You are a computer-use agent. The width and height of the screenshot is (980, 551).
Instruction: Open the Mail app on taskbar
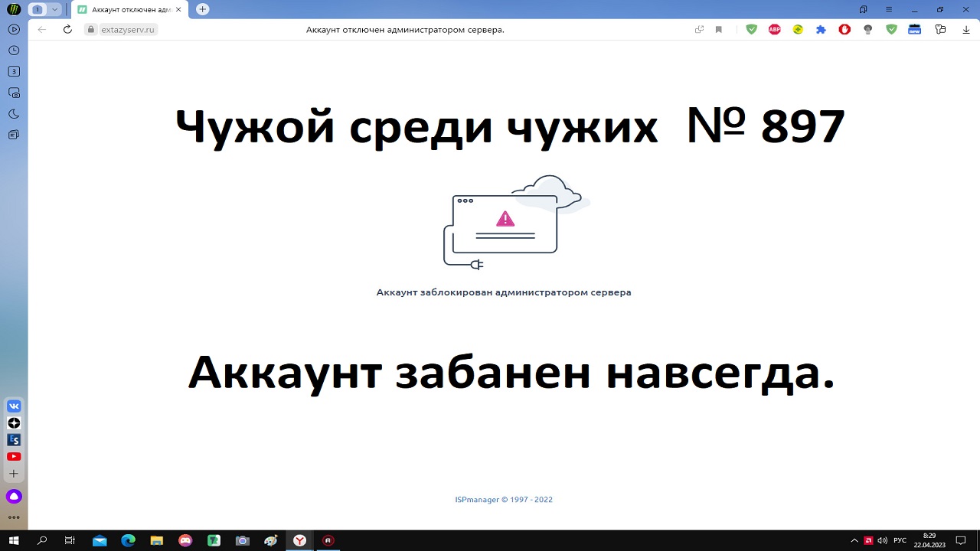[x=100, y=540]
